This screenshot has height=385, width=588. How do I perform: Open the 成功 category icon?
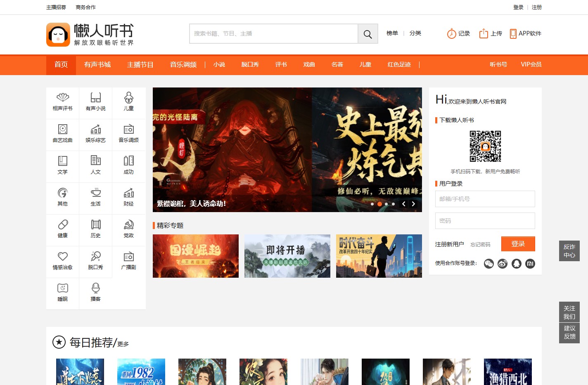[129, 161]
